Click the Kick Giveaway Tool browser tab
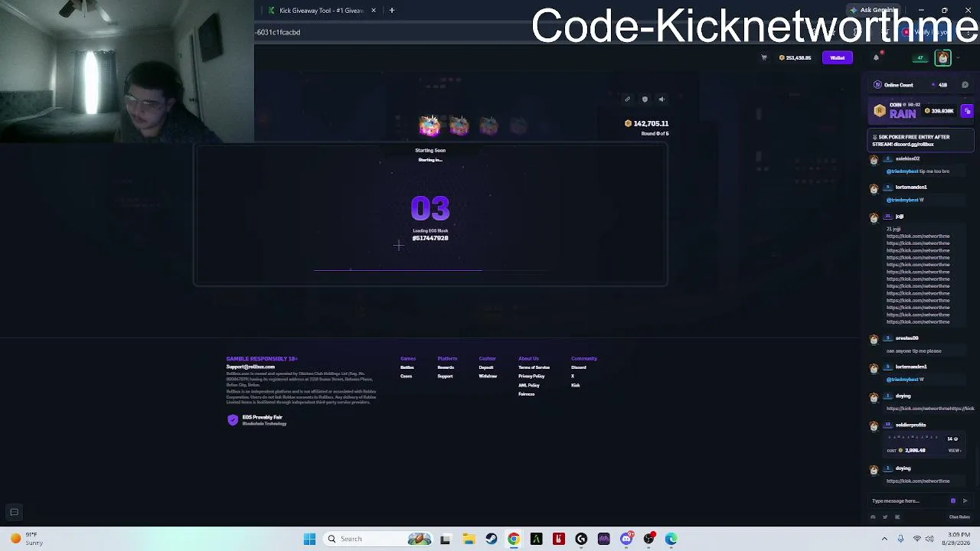This screenshot has height=551, width=980. 322,11
